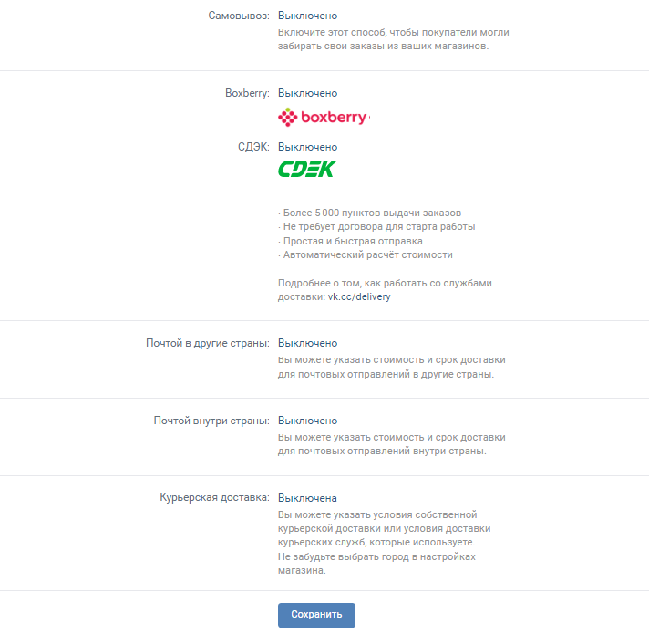The height and width of the screenshot is (644, 649).
Task: Open the vk.cc/delivery link
Action: tap(359, 297)
